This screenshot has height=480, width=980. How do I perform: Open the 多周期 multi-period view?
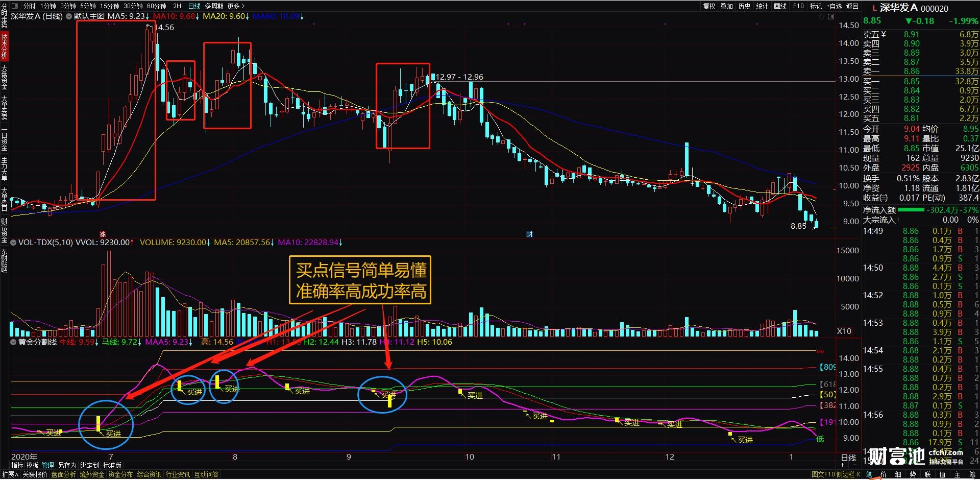[x=214, y=6]
